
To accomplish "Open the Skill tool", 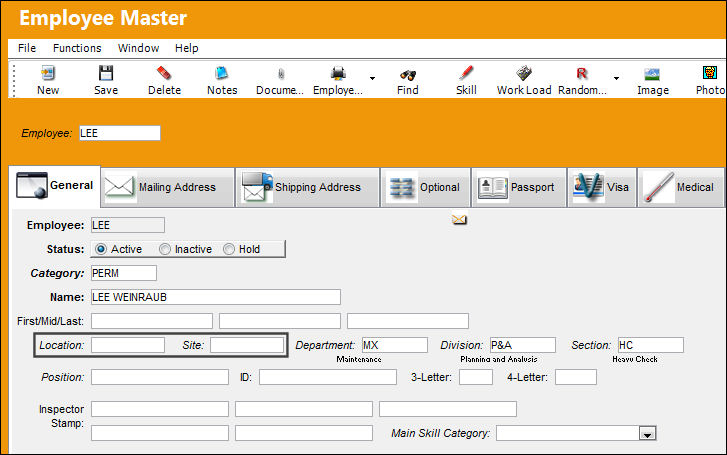I will click(x=466, y=73).
